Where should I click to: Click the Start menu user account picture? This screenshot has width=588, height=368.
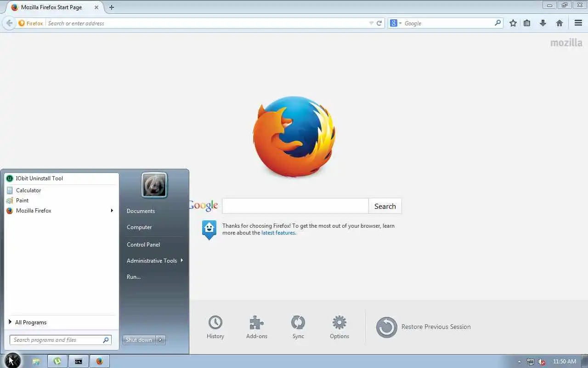coord(154,185)
